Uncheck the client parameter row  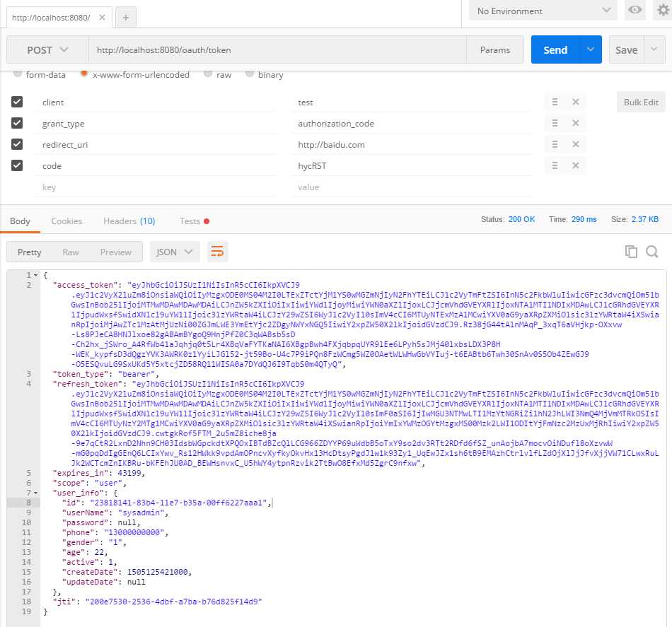coord(17,102)
